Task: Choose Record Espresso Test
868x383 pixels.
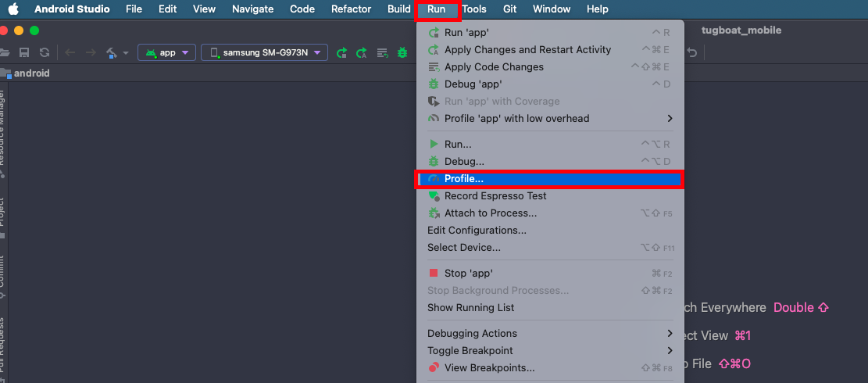Action: click(550, 195)
